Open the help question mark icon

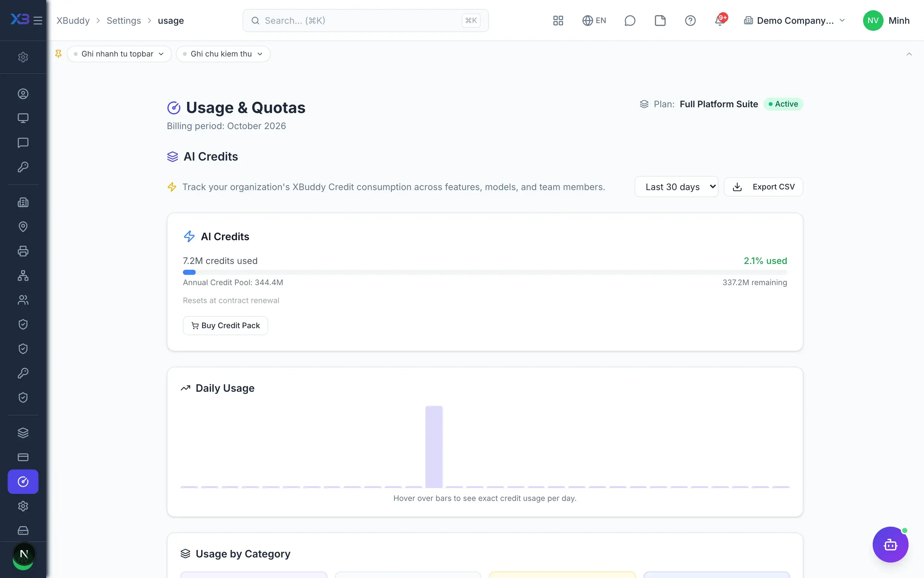pos(690,21)
